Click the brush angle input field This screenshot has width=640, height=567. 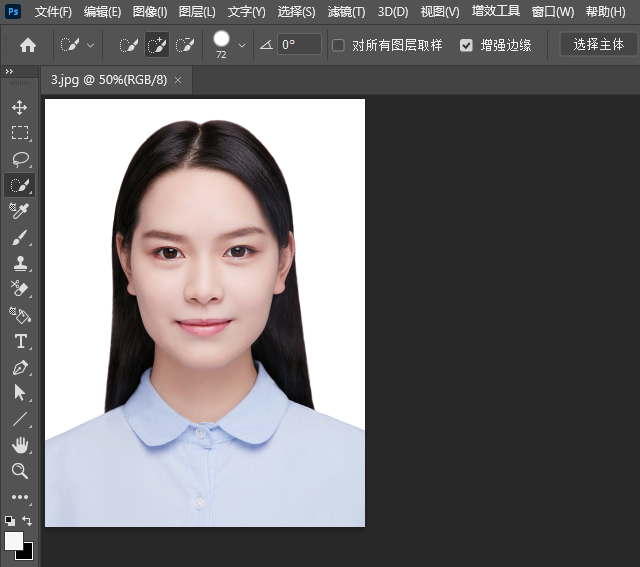300,45
